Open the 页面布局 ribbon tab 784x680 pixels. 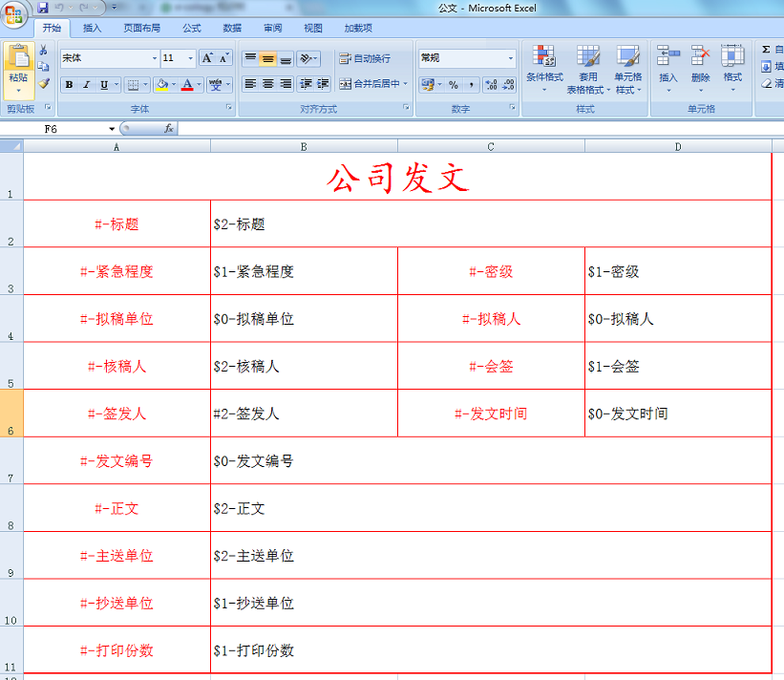[x=141, y=29]
